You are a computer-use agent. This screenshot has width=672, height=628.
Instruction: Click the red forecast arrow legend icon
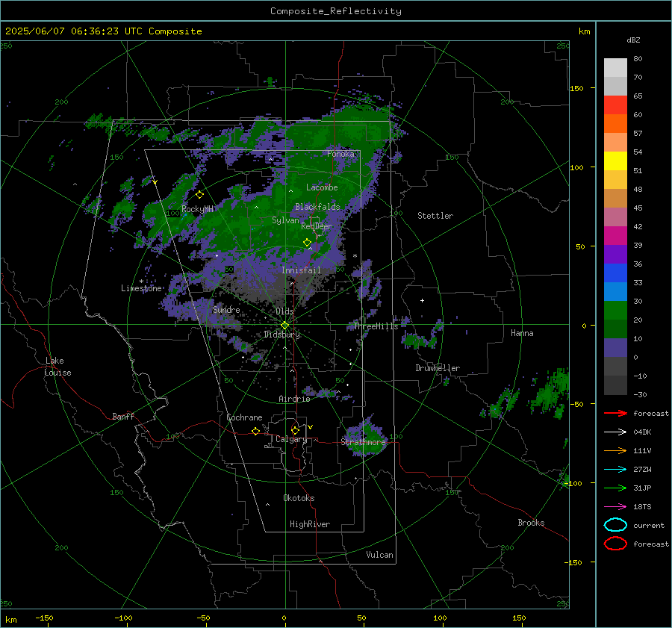(x=615, y=413)
